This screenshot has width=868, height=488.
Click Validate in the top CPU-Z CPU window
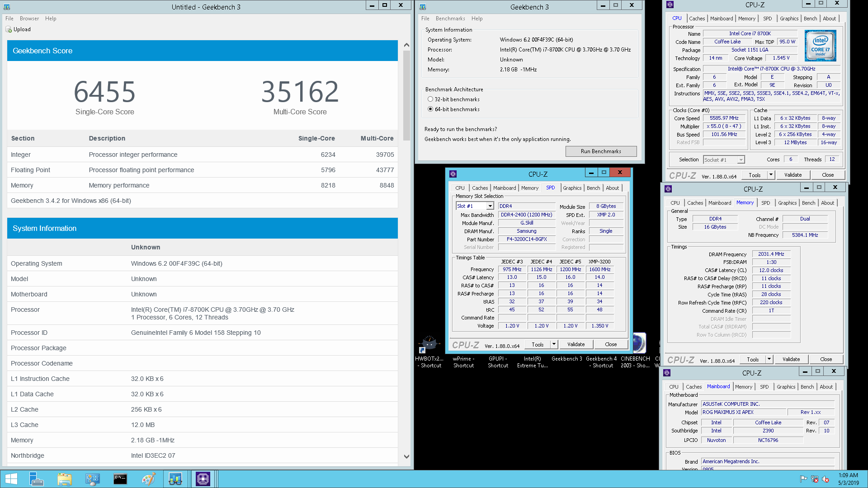coord(793,175)
